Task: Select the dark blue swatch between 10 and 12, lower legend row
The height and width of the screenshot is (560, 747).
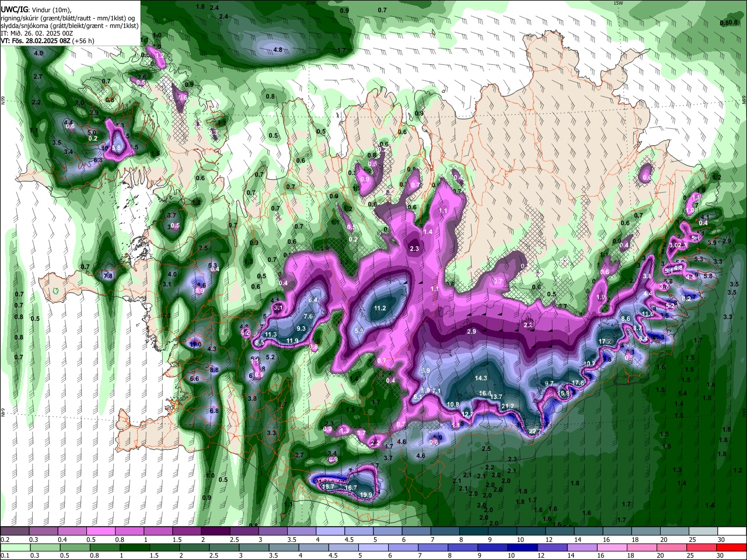Action: [522, 548]
